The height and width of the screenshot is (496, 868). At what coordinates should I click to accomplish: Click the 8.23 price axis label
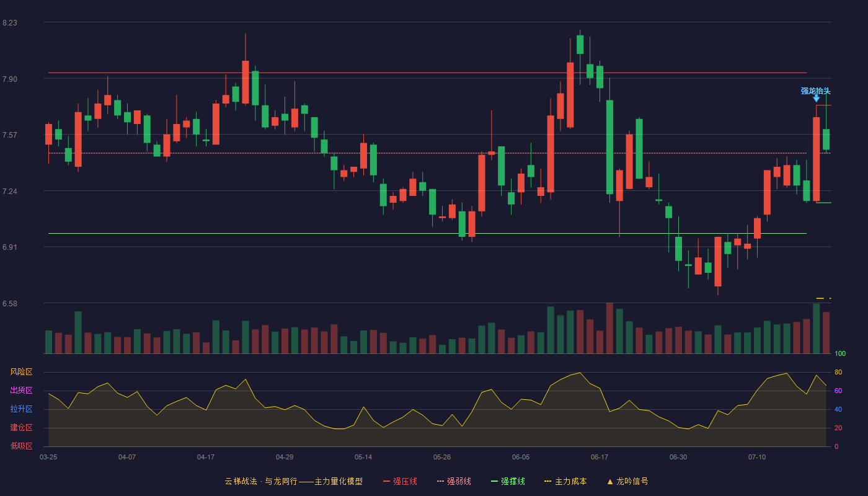(10, 23)
